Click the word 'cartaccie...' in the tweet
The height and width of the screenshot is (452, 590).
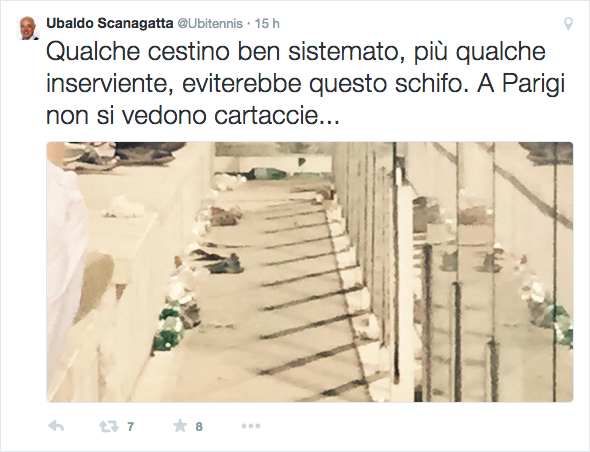[x=277, y=116]
